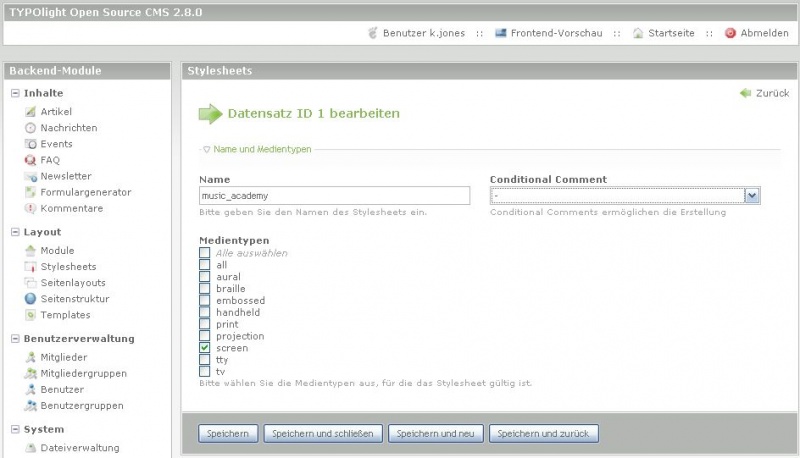Uncheck the screen media type checkbox
This screenshot has width=800, height=458.
click(204, 348)
